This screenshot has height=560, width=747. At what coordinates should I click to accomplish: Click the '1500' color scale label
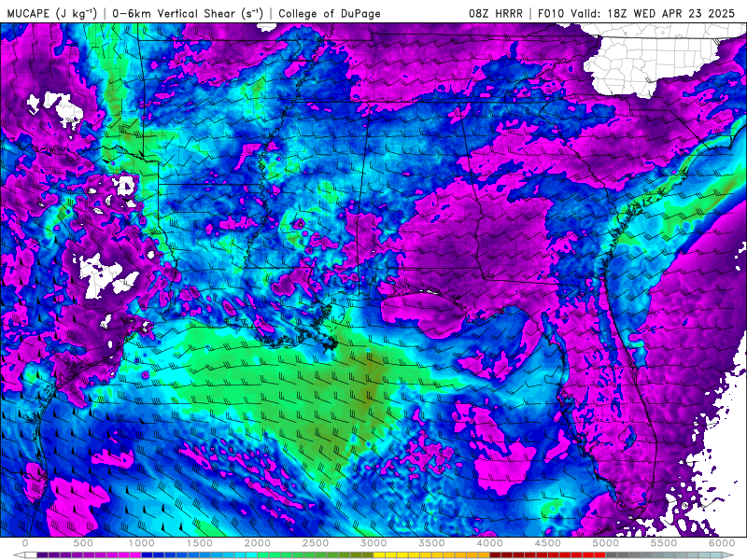[200, 543]
